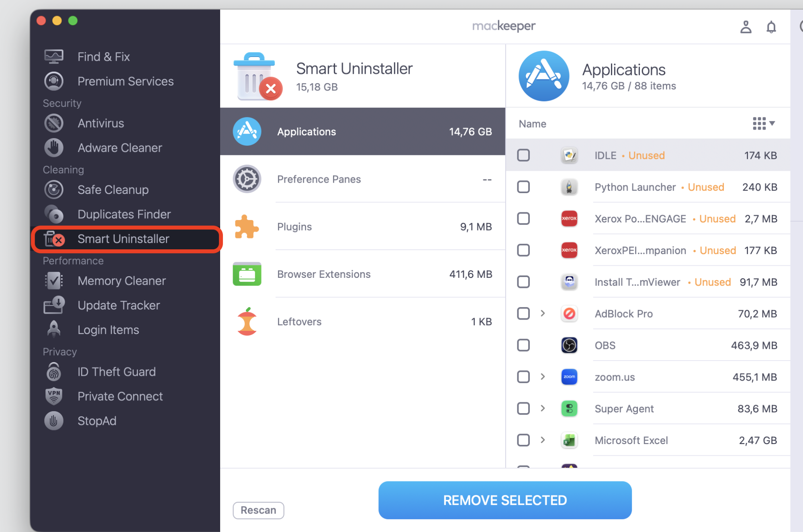The width and height of the screenshot is (803, 532).
Task: Click the XeroxPEI...mpanion app icon
Action: click(569, 250)
